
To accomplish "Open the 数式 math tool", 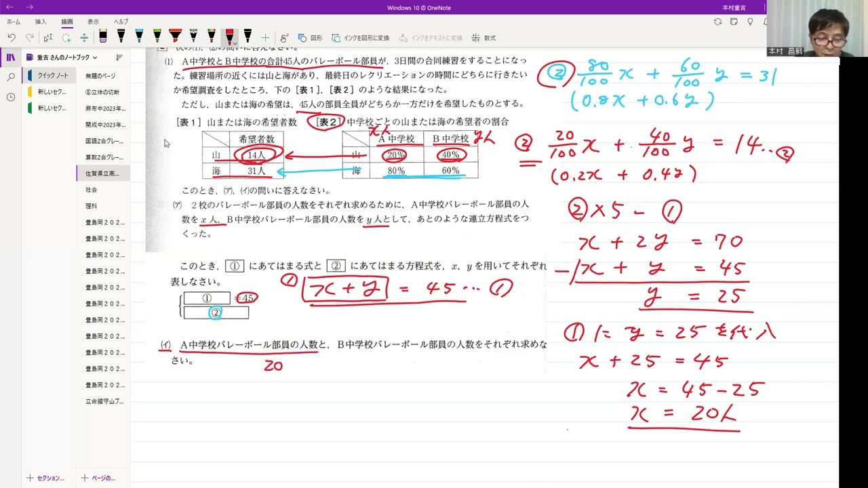I will click(x=484, y=38).
